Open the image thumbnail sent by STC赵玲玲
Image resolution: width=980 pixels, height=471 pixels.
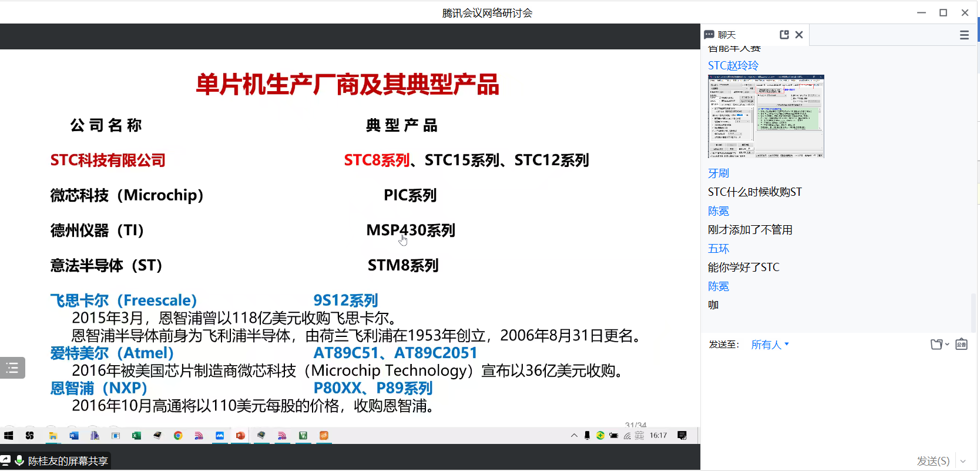[766, 116]
